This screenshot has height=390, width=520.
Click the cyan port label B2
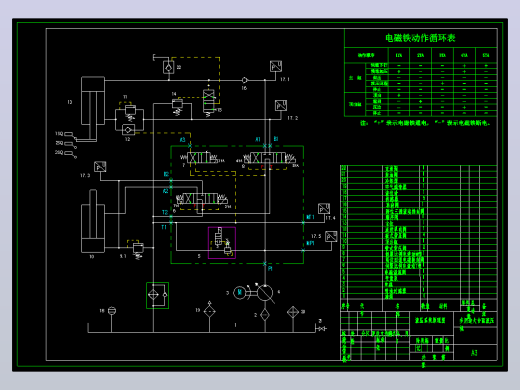point(166,174)
